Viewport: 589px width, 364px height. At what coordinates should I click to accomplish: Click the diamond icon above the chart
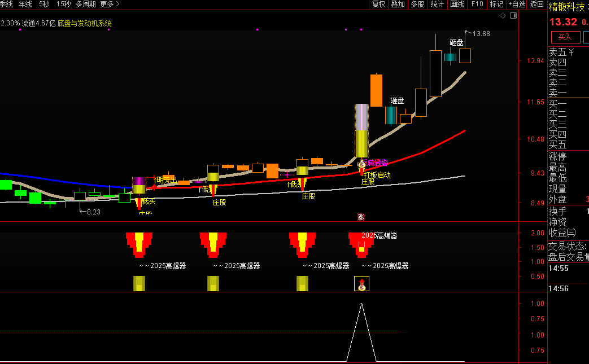point(503,16)
